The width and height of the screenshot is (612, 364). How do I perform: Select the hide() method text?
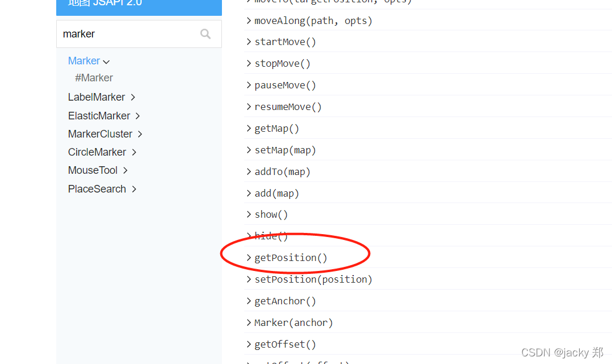(x=271, y=236)
